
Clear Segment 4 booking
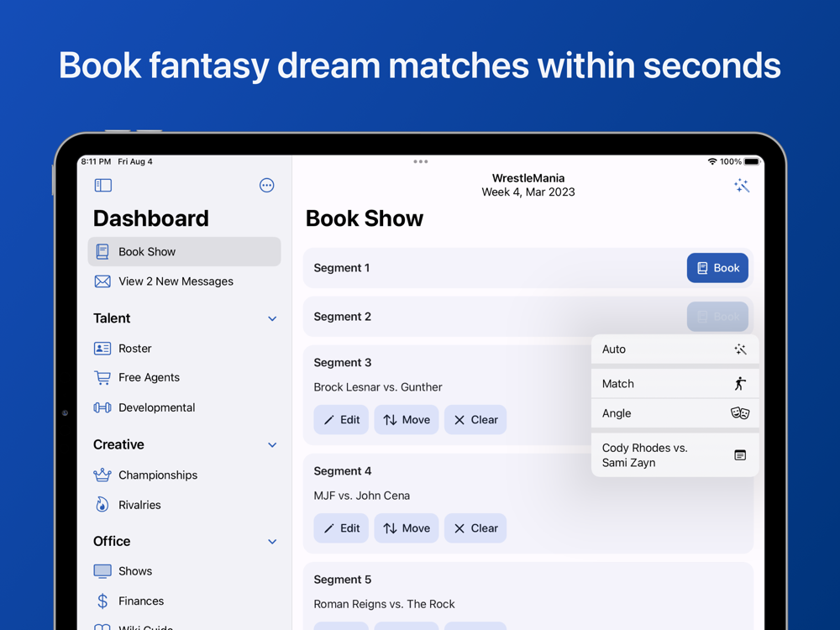coord(475,528)
